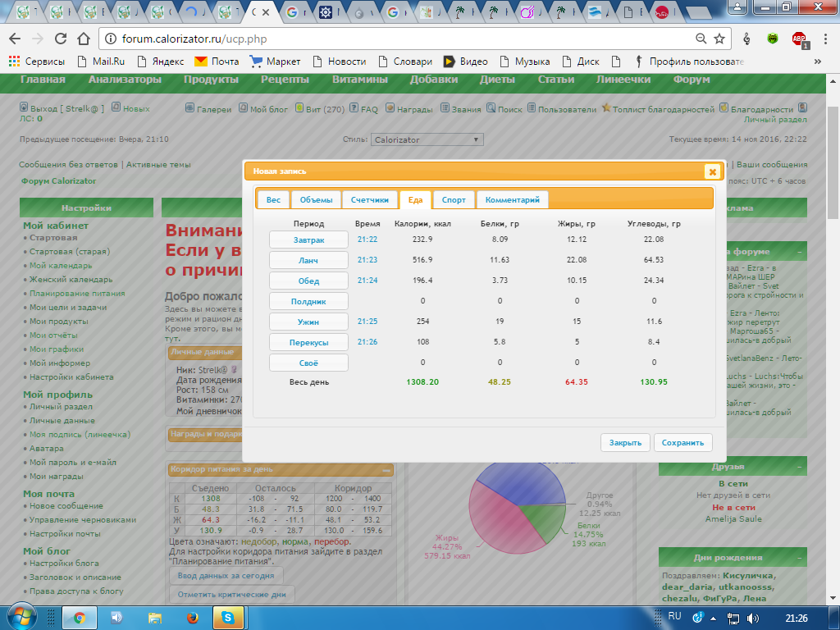Click the FAQ link
The height and width of the screenshot is (630, 840).
(364, 109)
